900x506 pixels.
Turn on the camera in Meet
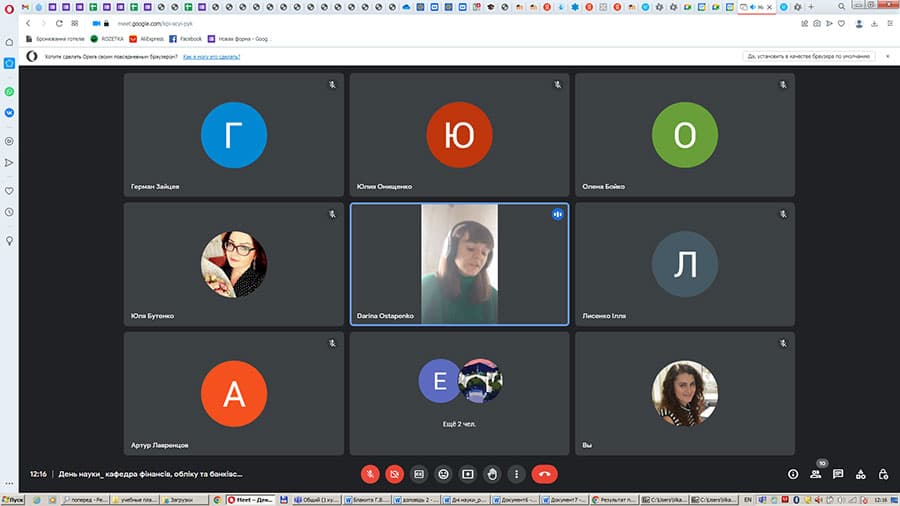point(394,474)
